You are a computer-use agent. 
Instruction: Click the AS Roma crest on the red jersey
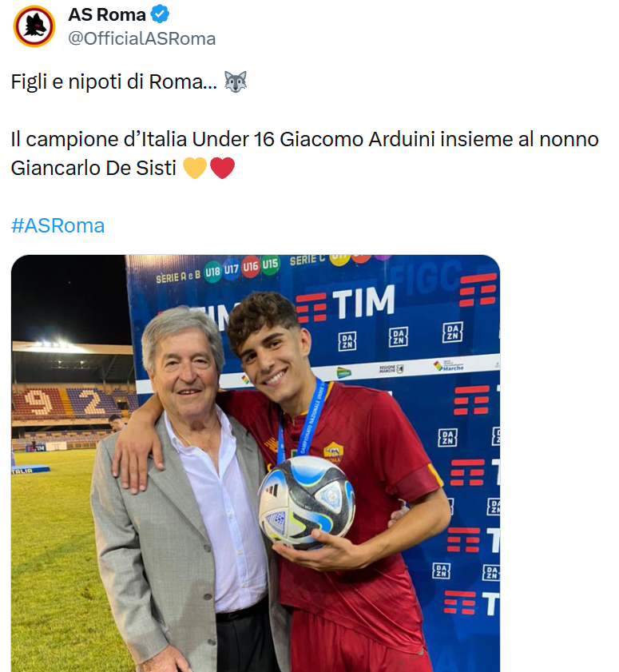pyautogui.click(x=333, y=452)
